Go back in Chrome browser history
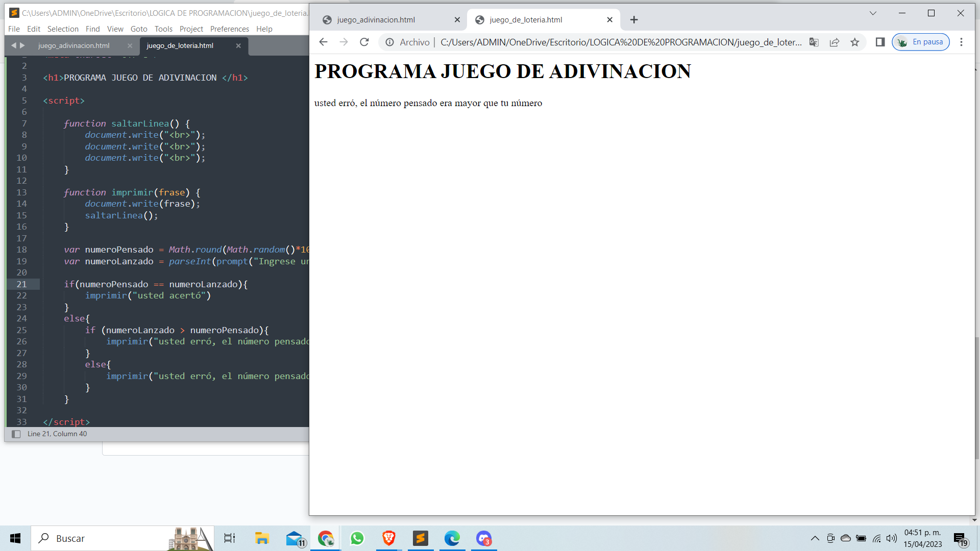 [323, 42]
